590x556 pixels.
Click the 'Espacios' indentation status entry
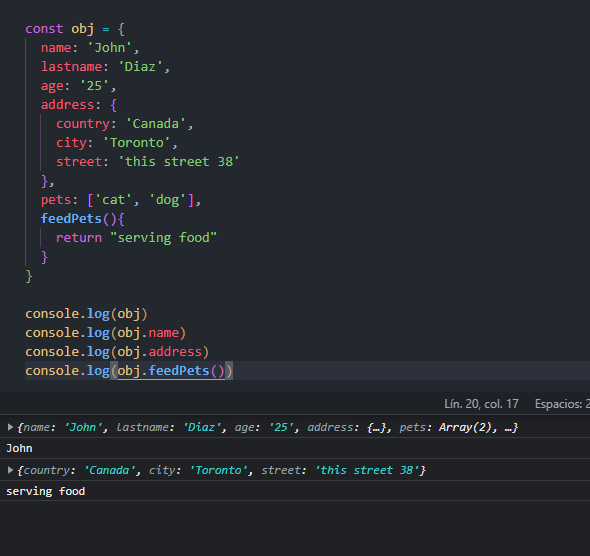pyautogui.click(x=562, y=404)
